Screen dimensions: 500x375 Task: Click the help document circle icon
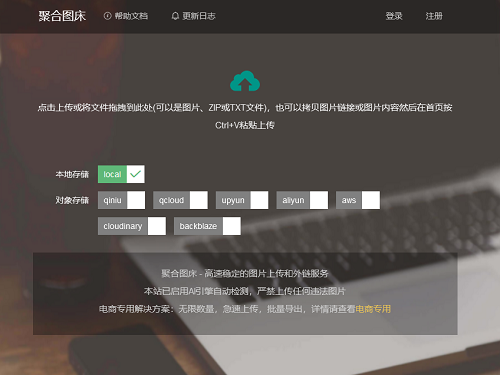pos(107,16)
